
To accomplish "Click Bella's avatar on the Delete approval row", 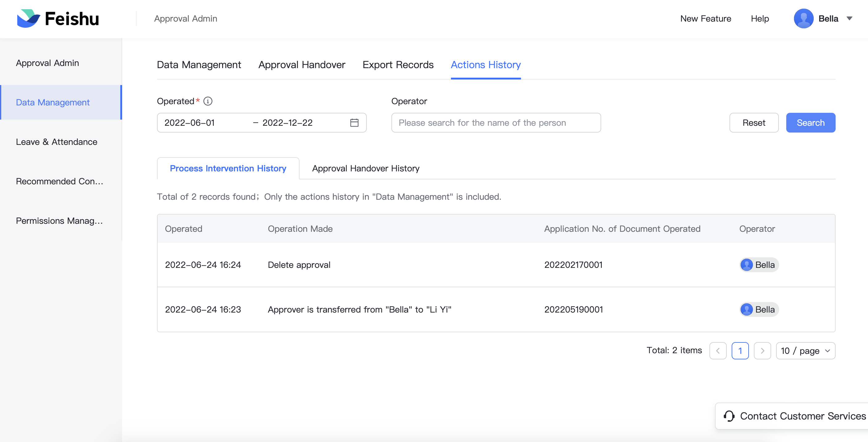I will point(747,265).
